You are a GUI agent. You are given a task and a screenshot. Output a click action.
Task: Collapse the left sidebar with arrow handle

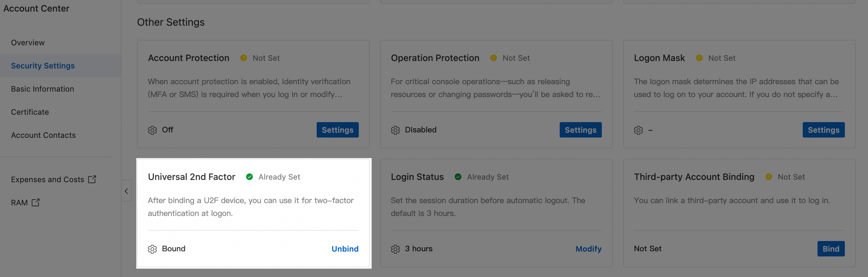pos(126,191)
